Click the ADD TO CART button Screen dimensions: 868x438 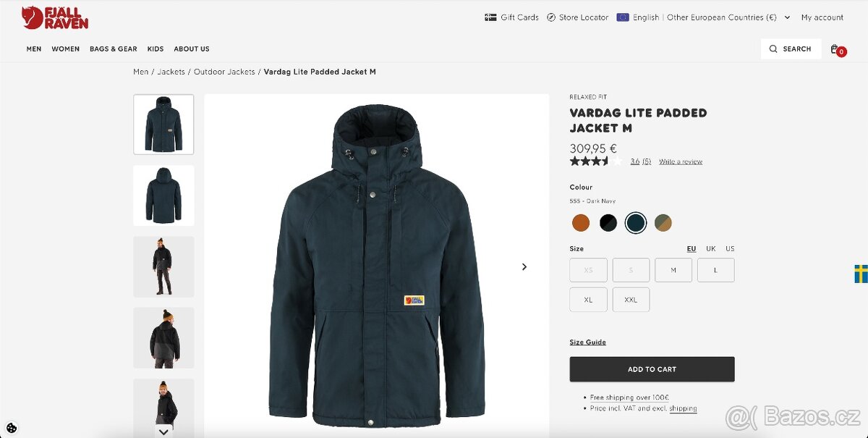coord(652,368)
